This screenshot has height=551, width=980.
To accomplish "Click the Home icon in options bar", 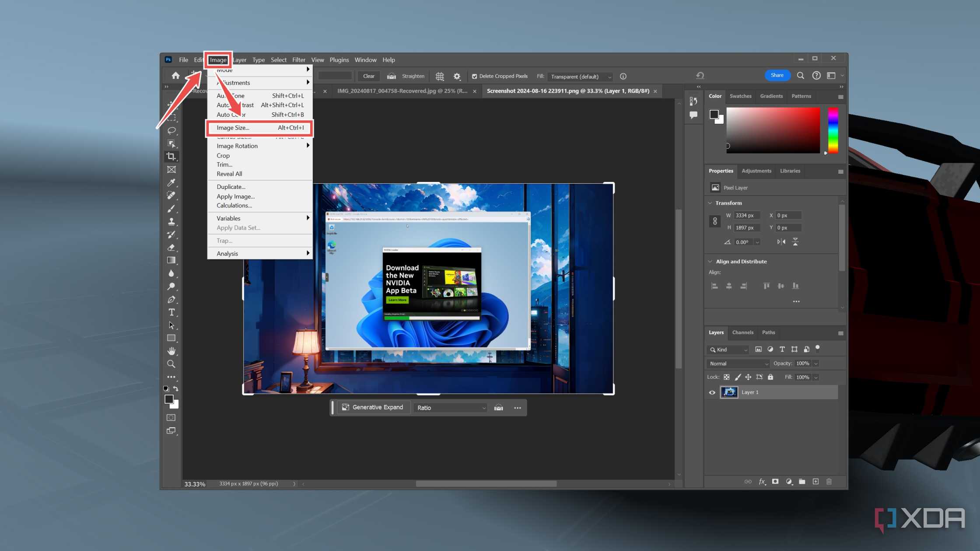I will [175, 76].
